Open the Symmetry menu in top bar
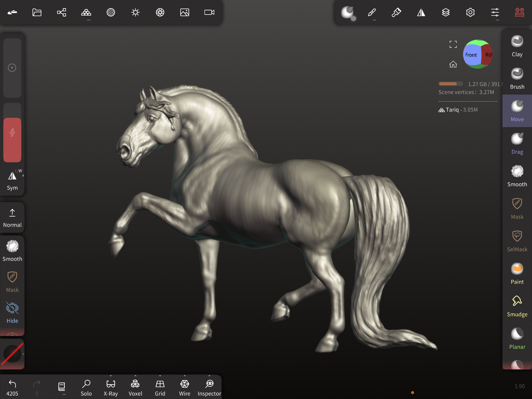532x399 pixels. (x=421, y=12)
